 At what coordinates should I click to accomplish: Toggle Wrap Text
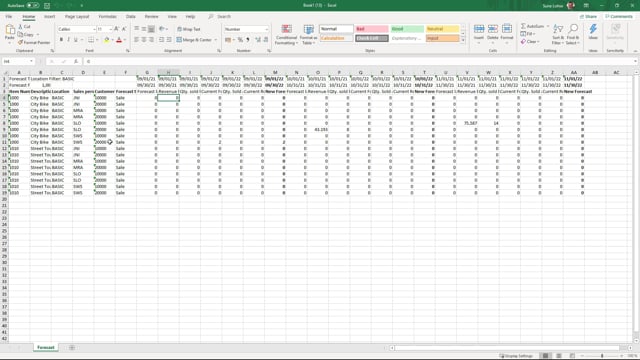189,29
